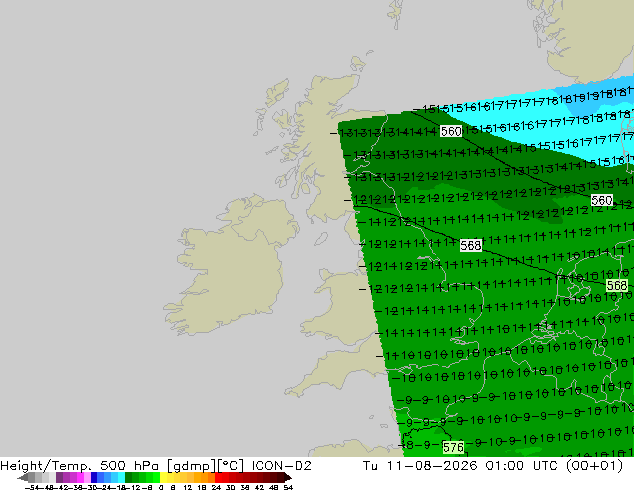Click the forecast date '11-08-2026'

tap(432, 466)
